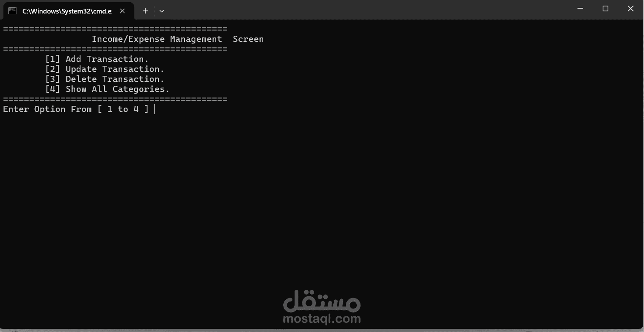
Task: Click the "[2] Update Transaction." line
Action: (x=105, y=69)
